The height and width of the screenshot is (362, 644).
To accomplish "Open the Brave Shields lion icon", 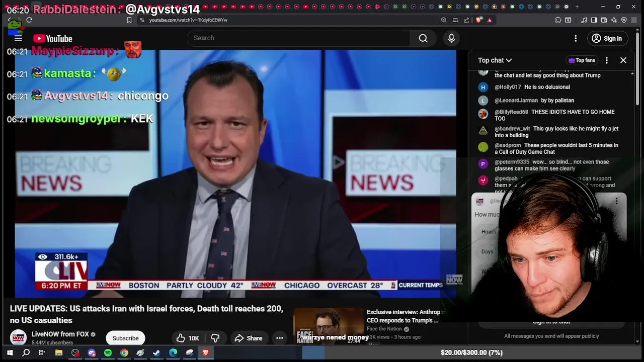I will click(479, 20).
